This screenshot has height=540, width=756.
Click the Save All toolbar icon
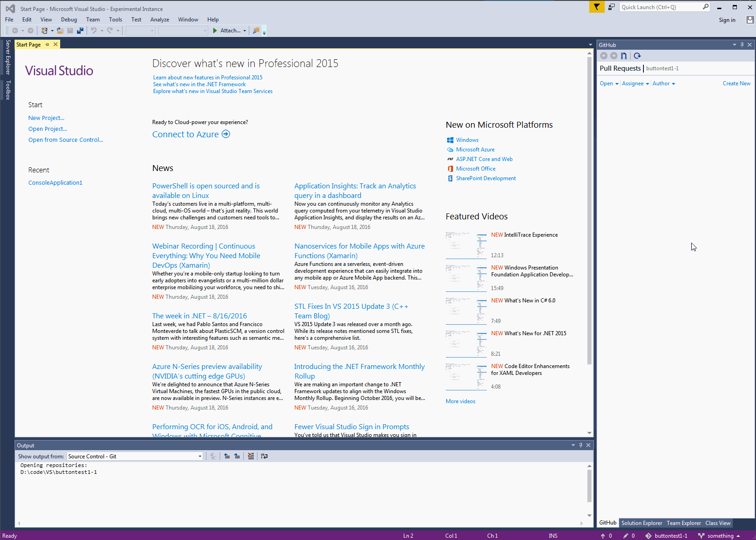point(80,31)
